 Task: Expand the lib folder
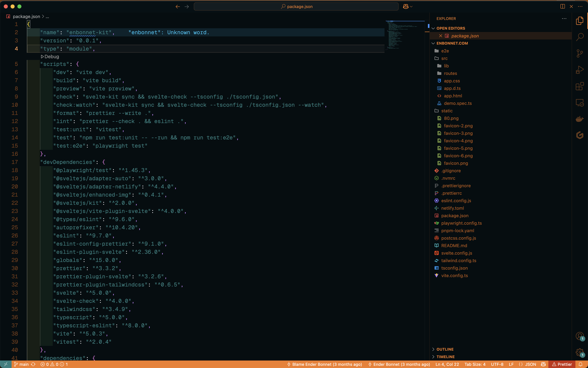pos(446,66)
